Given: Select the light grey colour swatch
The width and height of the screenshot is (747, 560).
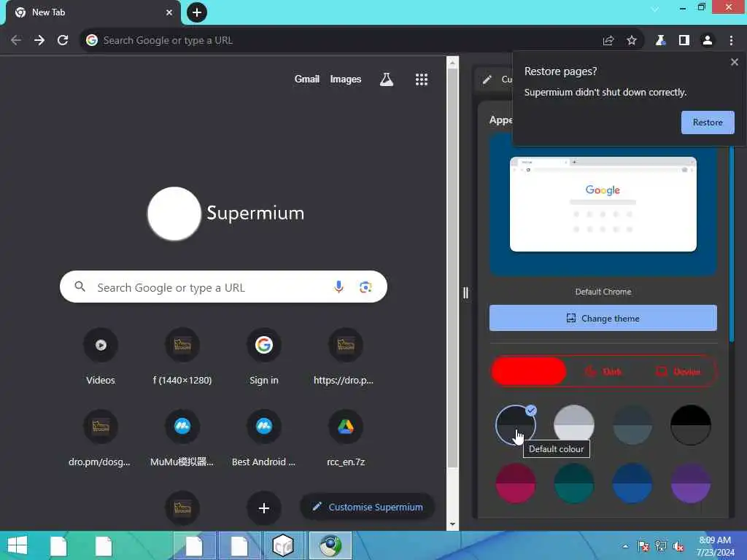Looking at the screenshot, I should pos(574,425).
